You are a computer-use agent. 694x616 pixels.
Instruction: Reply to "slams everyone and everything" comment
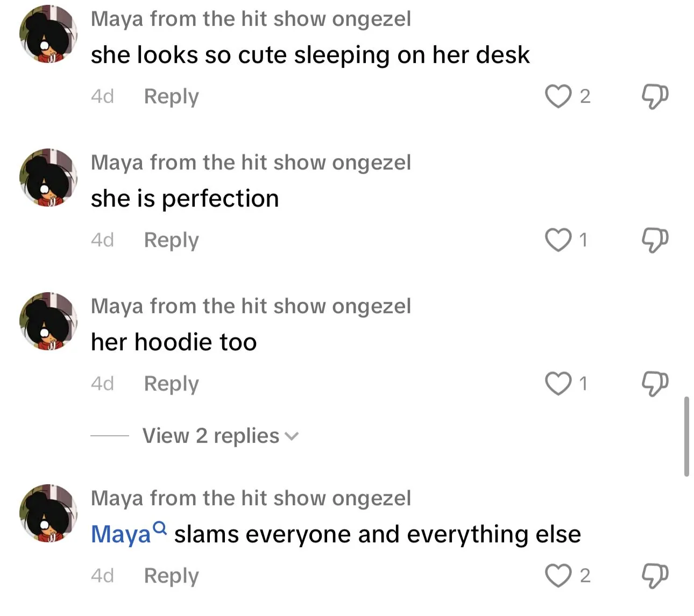pos(171,576)
